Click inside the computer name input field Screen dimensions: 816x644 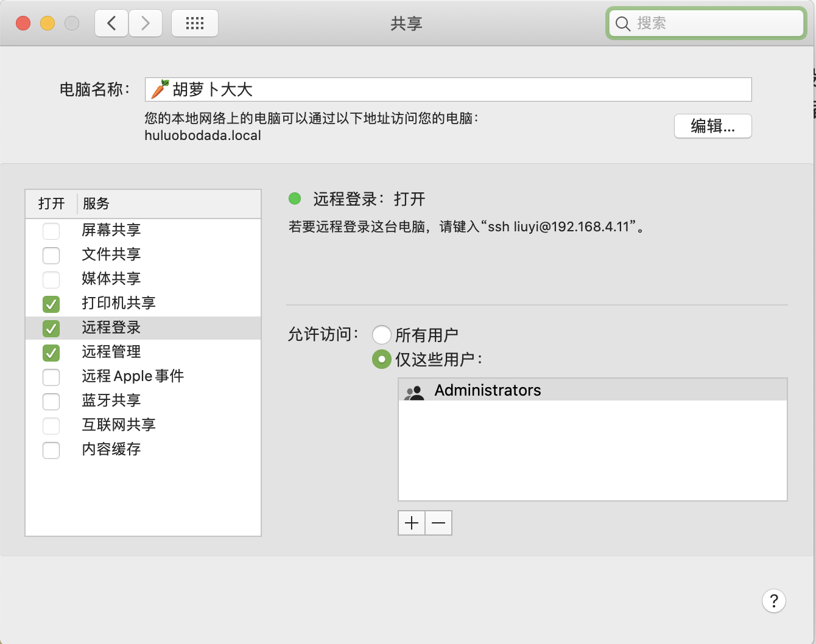pyautogui.click(x=426, y=89)
